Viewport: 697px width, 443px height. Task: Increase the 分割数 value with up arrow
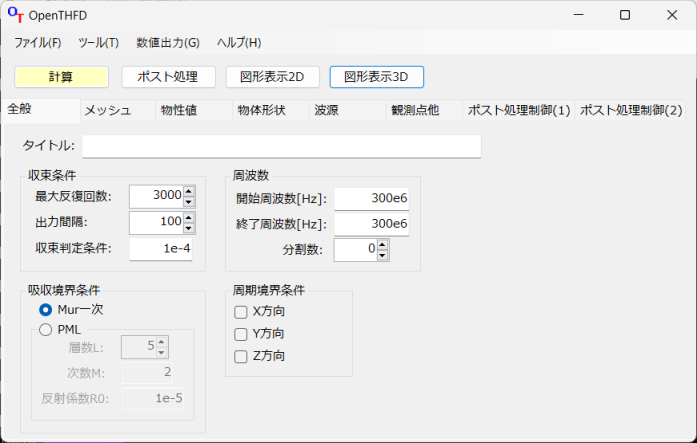tap(382, 243)
